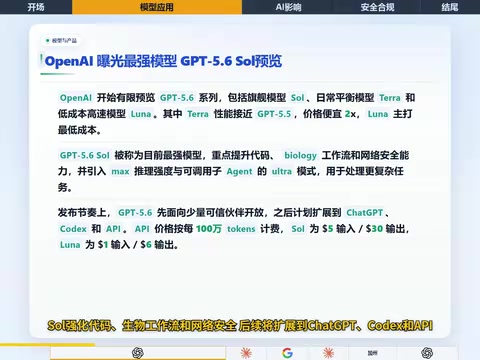
Task: Click the highlighted tokens keyword
Action: point(241,229)
